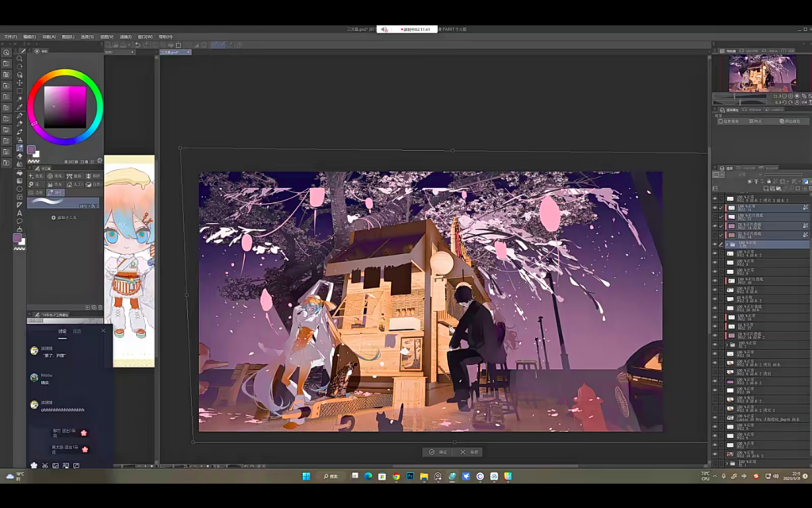Toggle visibility eye of the top layer

coord(714,198)
